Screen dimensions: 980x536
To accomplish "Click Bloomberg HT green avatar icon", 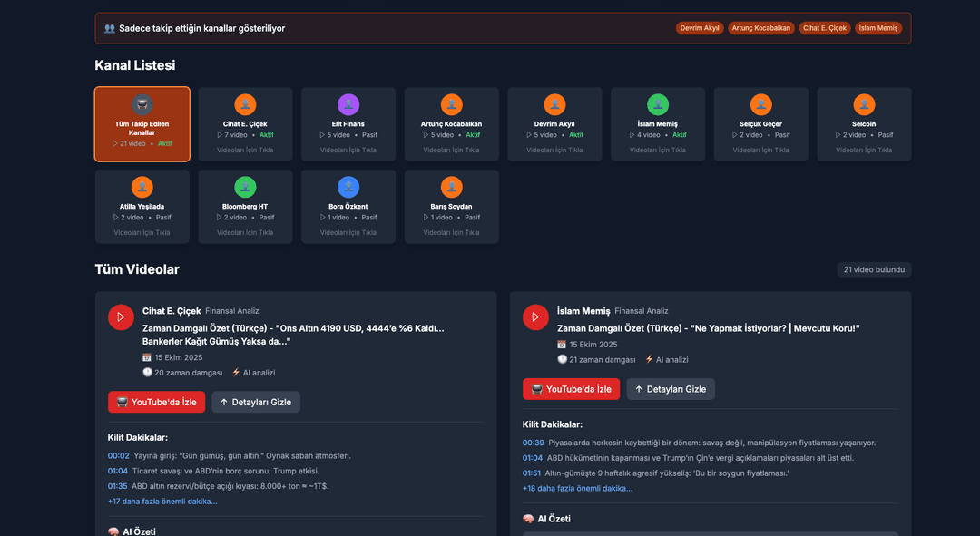I will pyautogui.click(x=245, y=187).
